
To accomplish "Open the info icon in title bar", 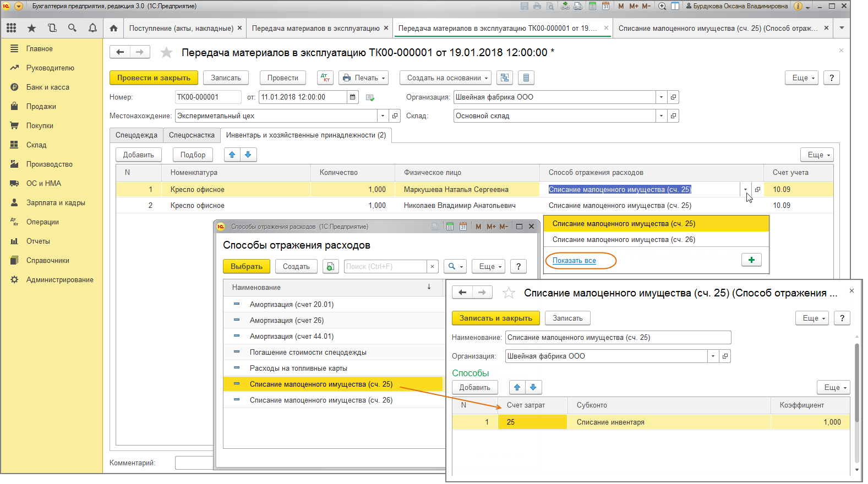I will click(x=798, y=6).
